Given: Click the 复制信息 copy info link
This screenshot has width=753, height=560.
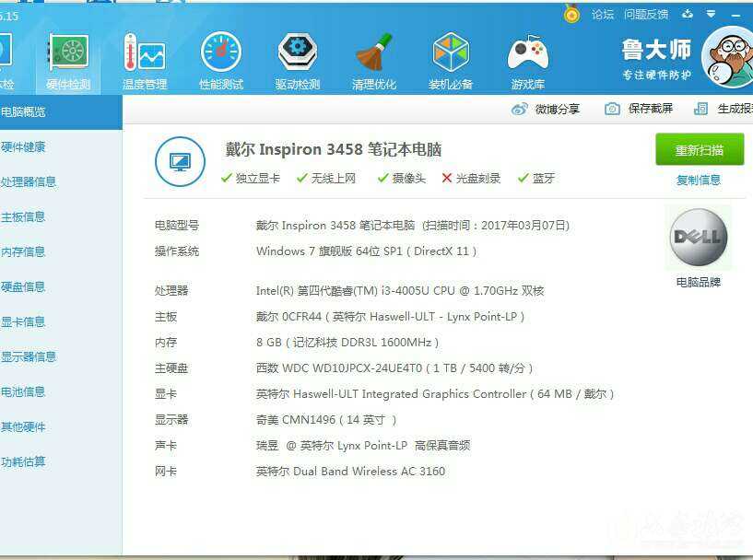Looking at the screenshot, I should pos(698,181).
